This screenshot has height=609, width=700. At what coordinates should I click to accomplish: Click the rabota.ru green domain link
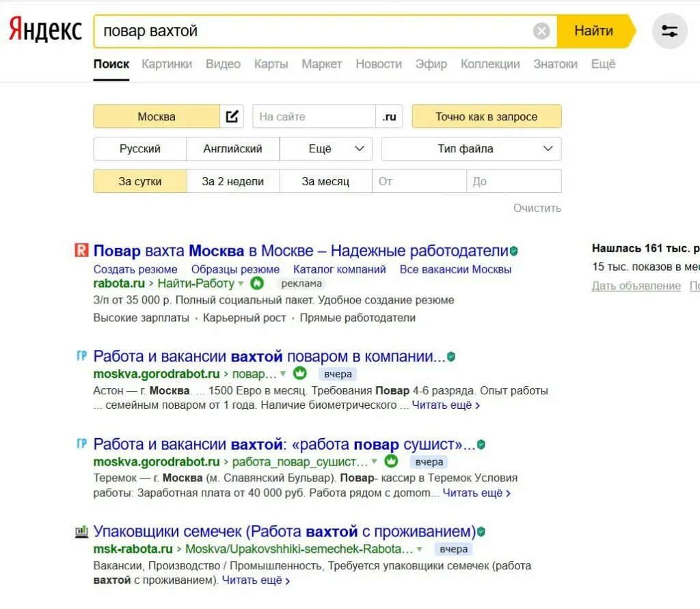[119, 283]
